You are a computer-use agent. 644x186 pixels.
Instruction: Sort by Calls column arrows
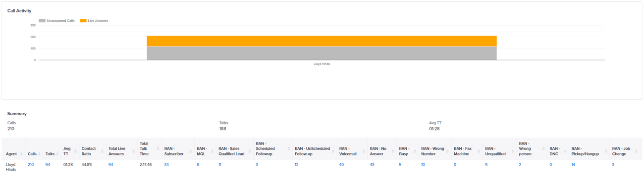40,154
